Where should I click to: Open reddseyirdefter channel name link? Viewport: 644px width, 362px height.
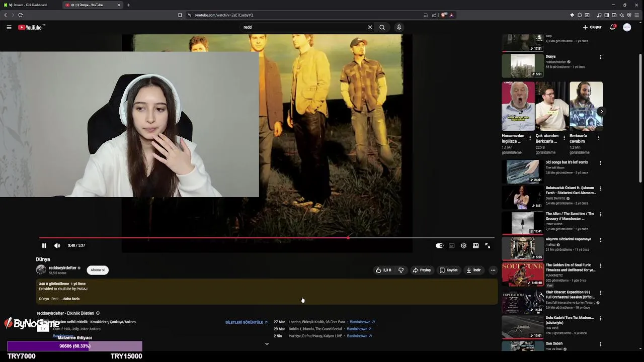(x=62, y=268)
